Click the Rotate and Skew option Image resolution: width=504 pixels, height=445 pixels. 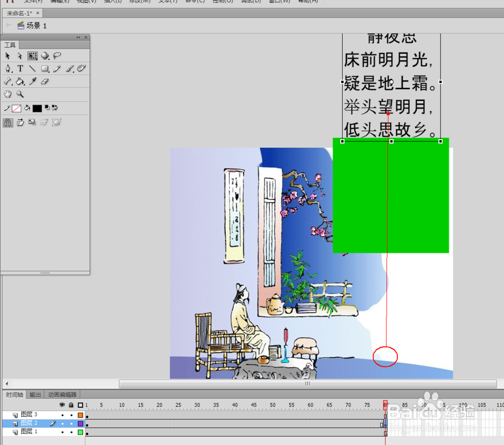tap(21, 122)
